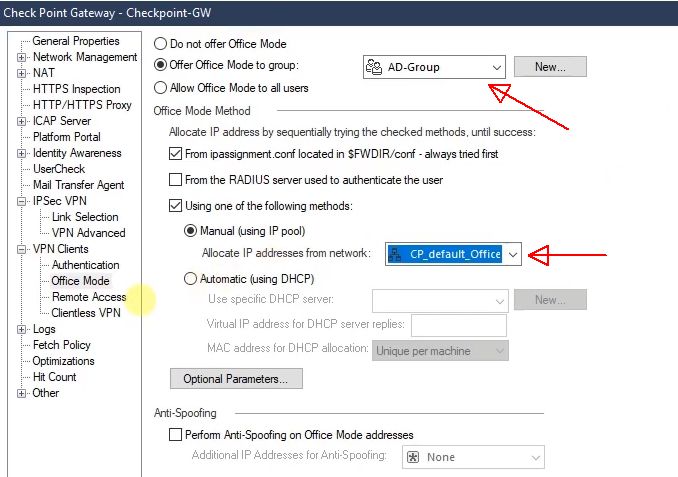Open UserCheck page
This screenshot has width=678, height=477.
click(x=59, y=169)
